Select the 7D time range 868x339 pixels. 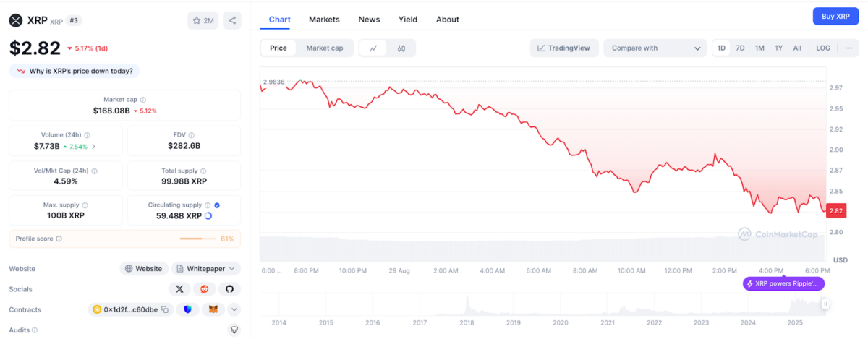740,48
